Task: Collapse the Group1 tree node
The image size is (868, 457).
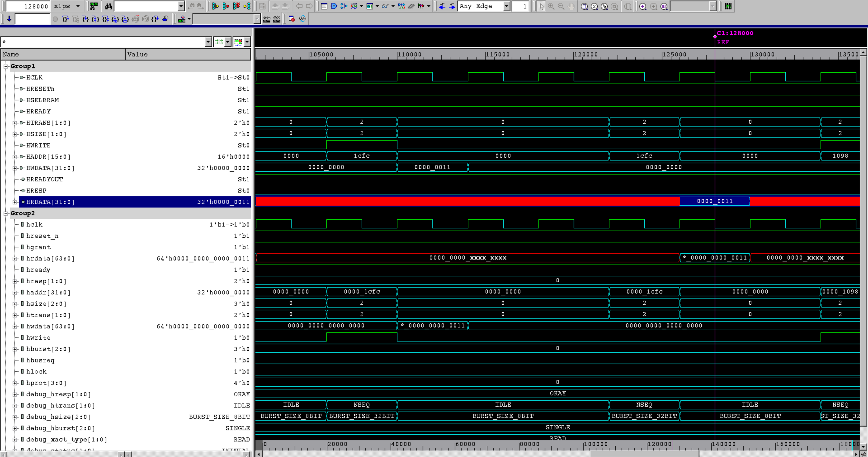Action: click(x=6, y=66)
